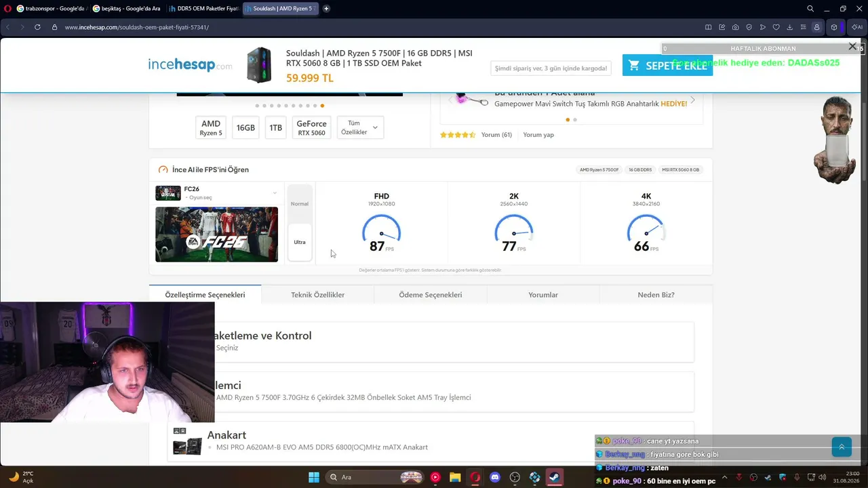This screenshot has height=488, width=868.
Task: Open Opera from the taskbar
Action: coord(475,477)
